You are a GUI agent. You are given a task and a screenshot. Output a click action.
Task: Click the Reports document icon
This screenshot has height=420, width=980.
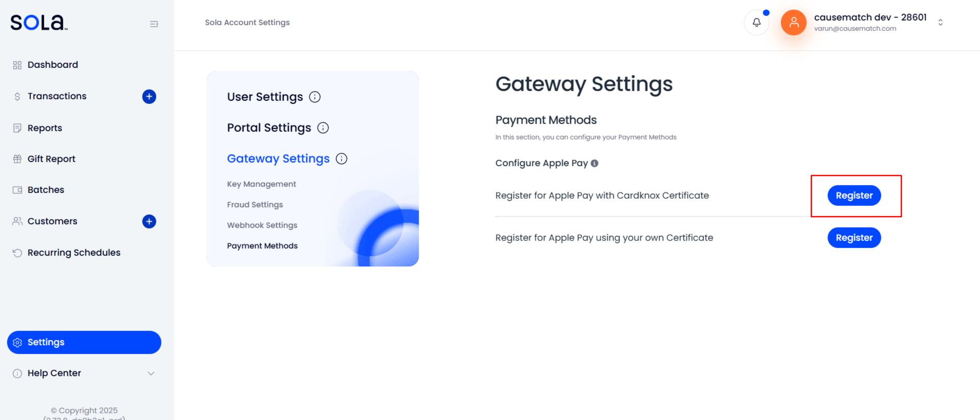click(x=17, y=128)
